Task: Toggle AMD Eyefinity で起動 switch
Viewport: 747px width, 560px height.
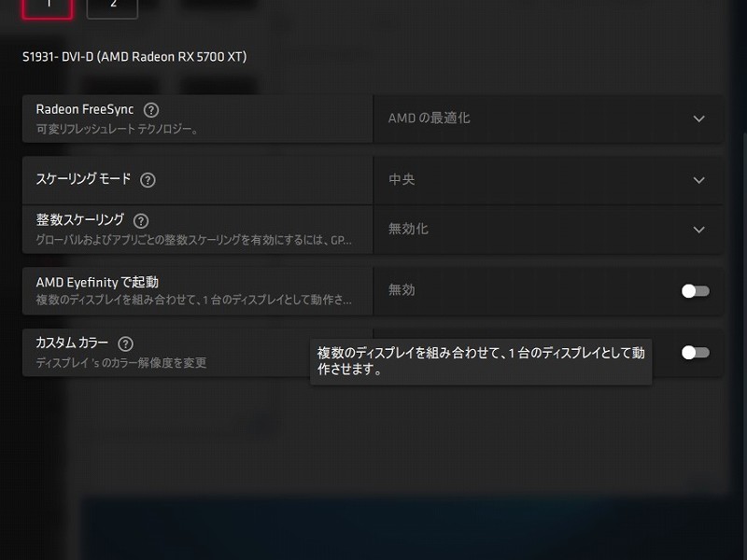Action: click(696, 291)
